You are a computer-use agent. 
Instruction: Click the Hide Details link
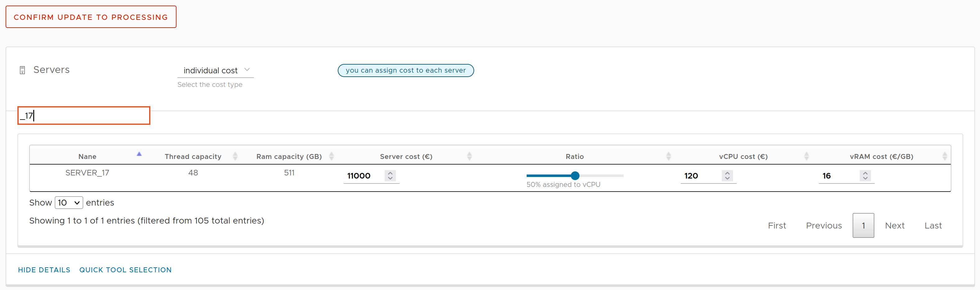(x=44, y=270)
